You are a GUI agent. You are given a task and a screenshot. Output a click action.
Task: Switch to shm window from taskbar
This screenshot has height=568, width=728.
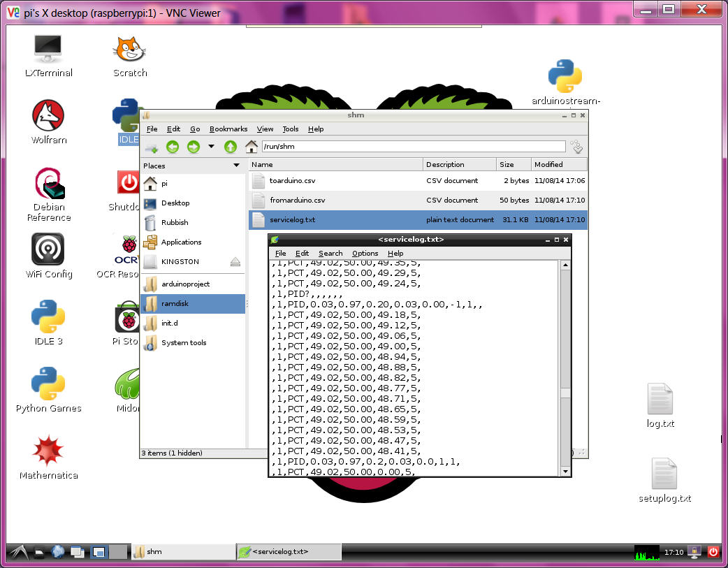click(183, 551)
